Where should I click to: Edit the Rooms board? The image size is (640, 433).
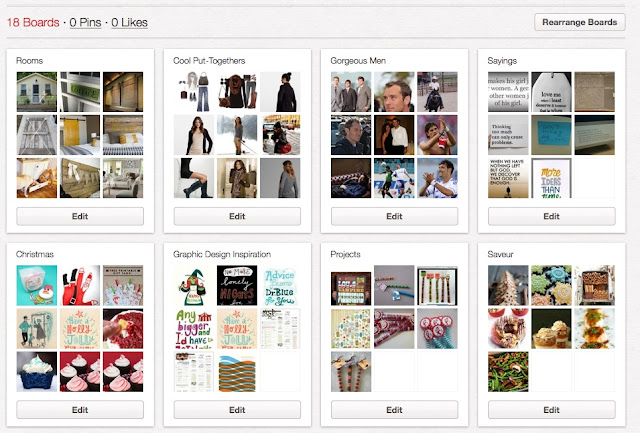pyautogui.click(x=80, y=216)
